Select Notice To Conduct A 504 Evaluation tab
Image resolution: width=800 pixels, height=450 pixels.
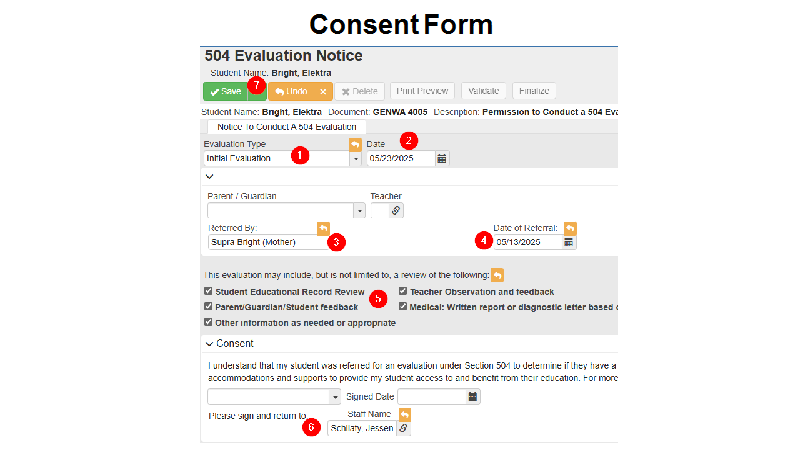tap(287, 127)
